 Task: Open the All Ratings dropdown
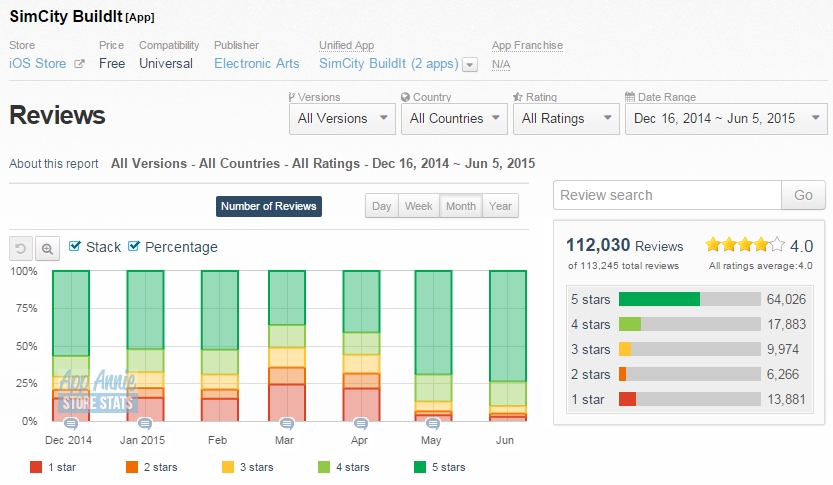pos(566,118)
